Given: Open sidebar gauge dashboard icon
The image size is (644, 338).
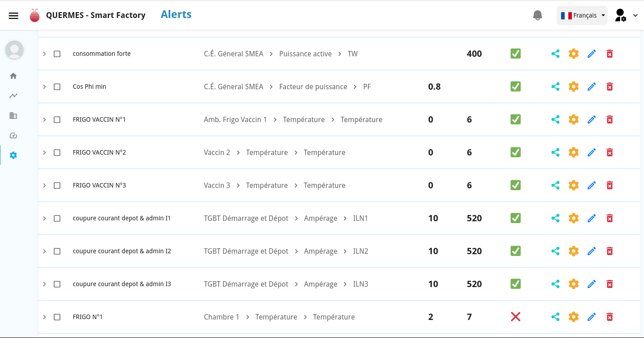Looking at the screenshot, I should point(14,135).
